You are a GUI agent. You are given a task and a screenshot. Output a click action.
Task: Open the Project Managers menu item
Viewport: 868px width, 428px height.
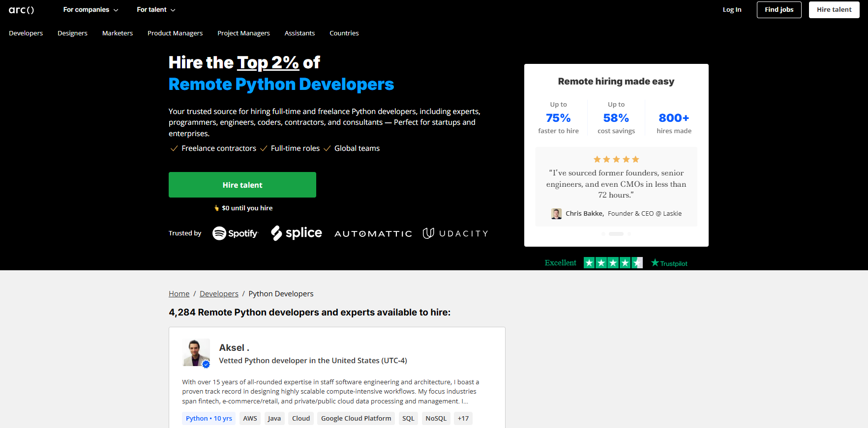243,33
